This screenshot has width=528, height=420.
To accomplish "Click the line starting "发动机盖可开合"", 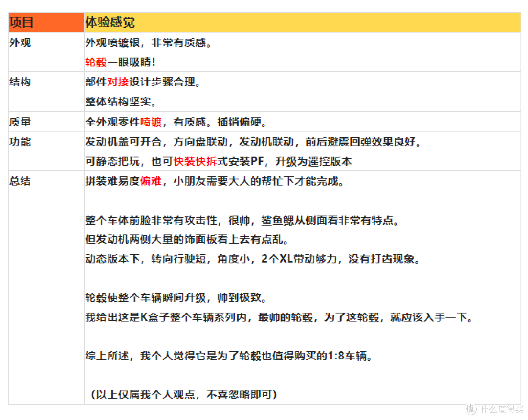I will point(253,142).
